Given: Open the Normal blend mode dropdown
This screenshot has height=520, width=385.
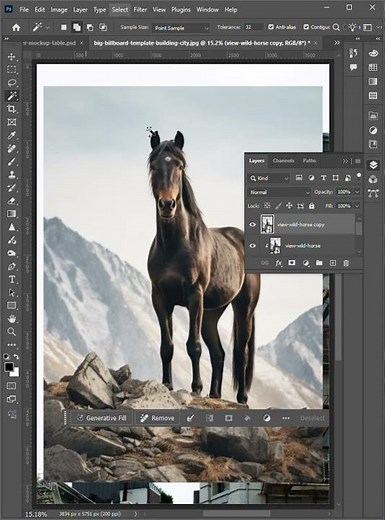Looking at the screenshot, I should pyautogui.click(x=279, y=192).
